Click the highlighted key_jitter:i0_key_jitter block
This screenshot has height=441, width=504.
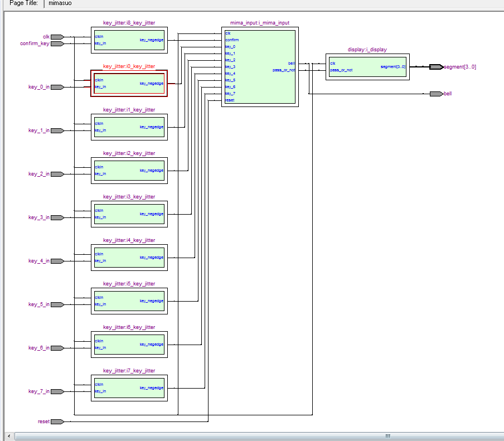coord(129,84)
